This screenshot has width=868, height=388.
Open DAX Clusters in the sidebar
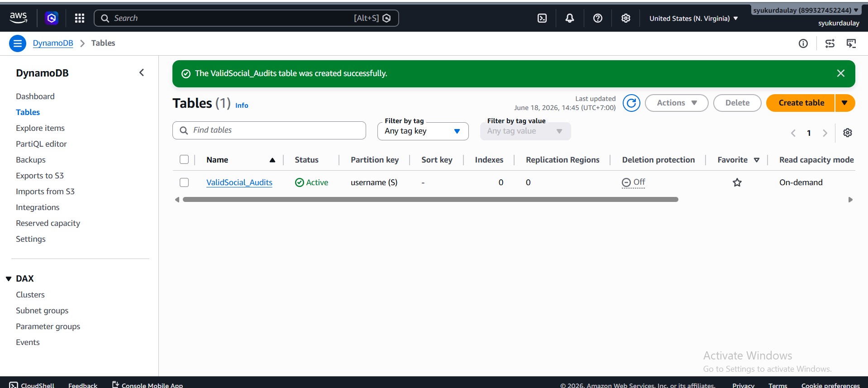coord(30,295)
